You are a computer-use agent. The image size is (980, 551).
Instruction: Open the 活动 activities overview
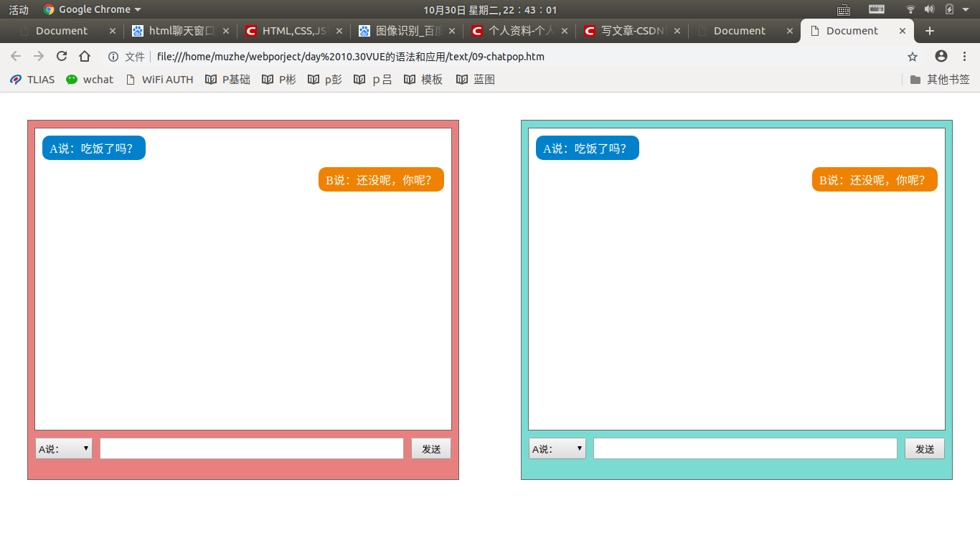click(19, 9)
